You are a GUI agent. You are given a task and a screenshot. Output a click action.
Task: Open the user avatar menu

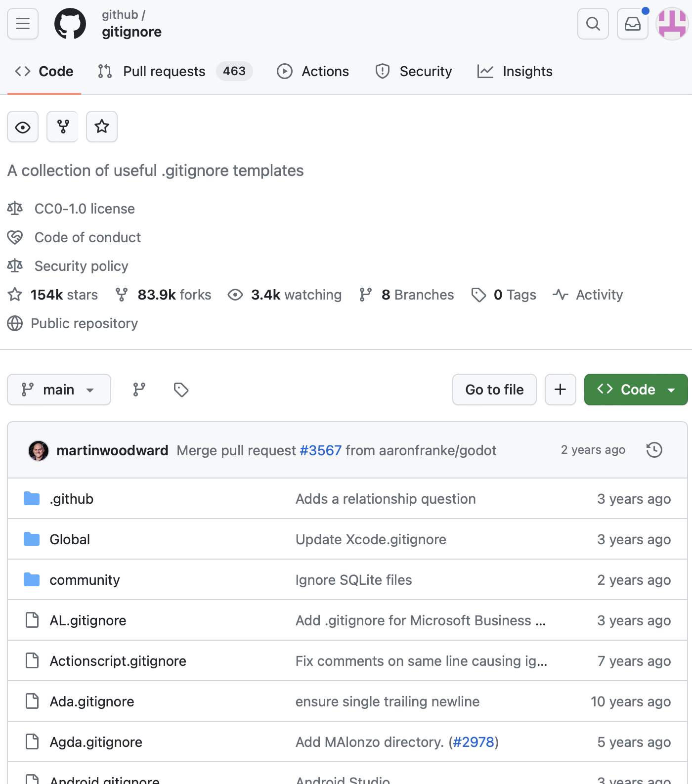coord(672,24)
